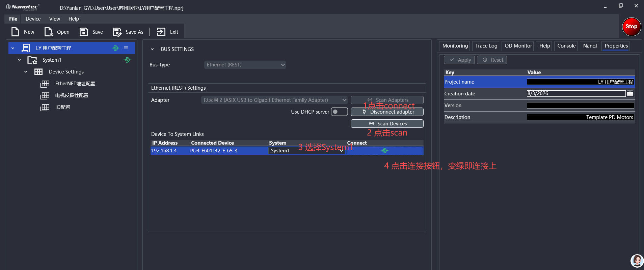Viewport: 644px width, 270px height.
Task: Open the Adapter dropdown
Action: pos(274,100)
